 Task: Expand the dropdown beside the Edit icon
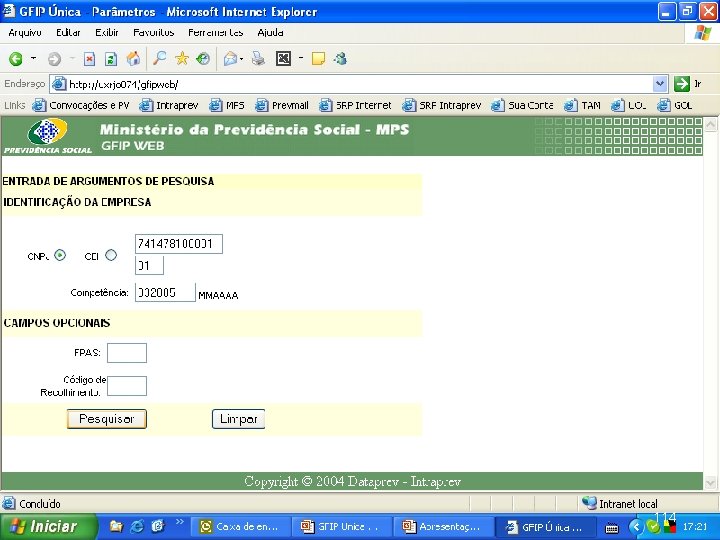[x=301, y=58]
